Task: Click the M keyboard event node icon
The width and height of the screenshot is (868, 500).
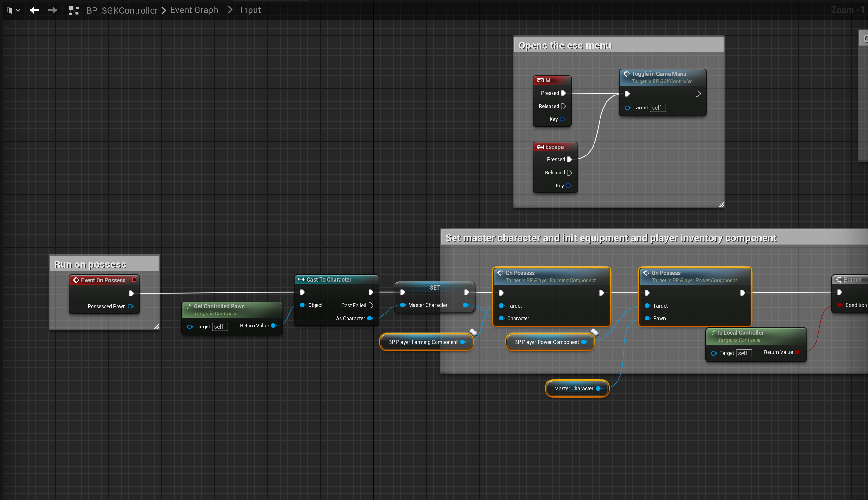Action: (540, 80)
